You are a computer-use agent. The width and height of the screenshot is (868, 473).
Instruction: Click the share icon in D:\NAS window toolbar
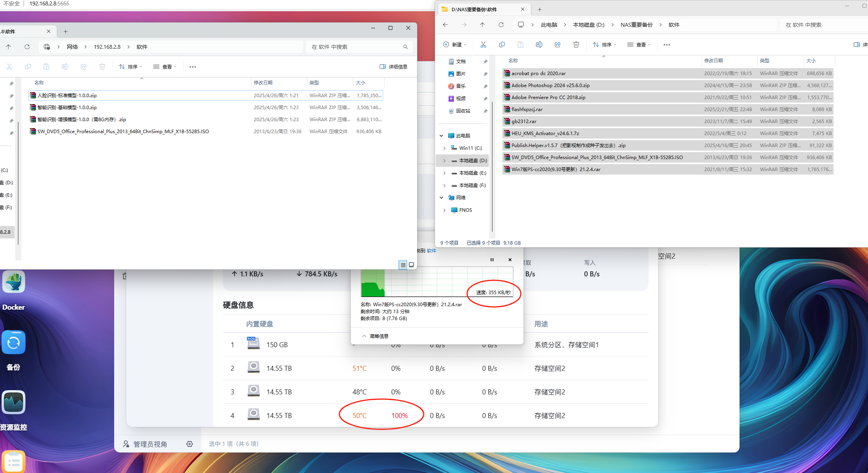tap(557, 45)
